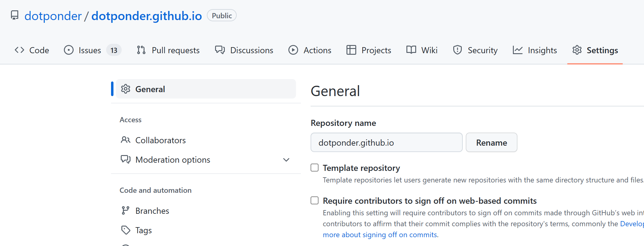Open the dotponder owner profile link

[x=53, y=16]
